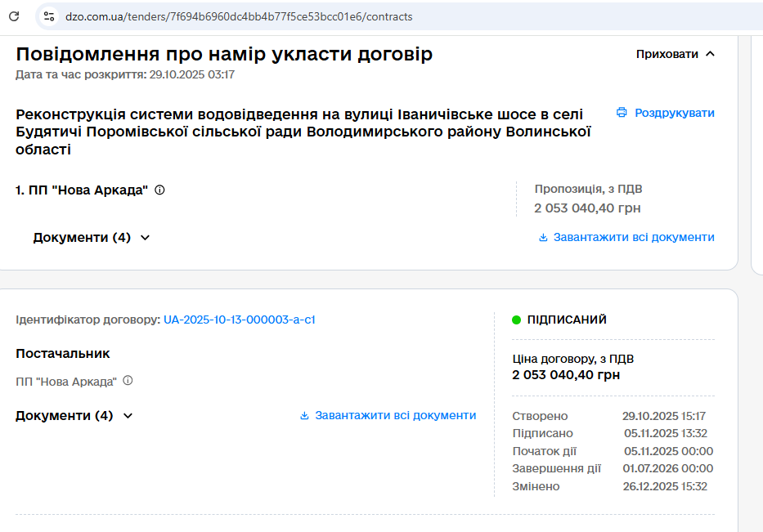763x532 pixels.
Task: Click the printer icon beside Роздрукувати
Action: [x=622, y=113]
